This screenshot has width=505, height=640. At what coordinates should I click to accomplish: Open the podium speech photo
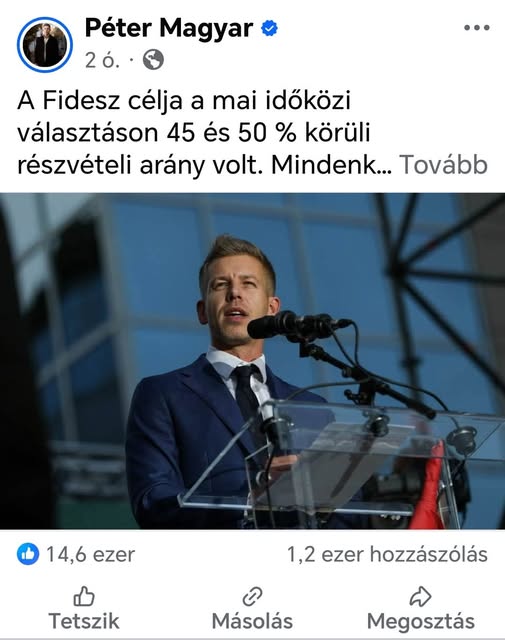click(x=252, y=361)
